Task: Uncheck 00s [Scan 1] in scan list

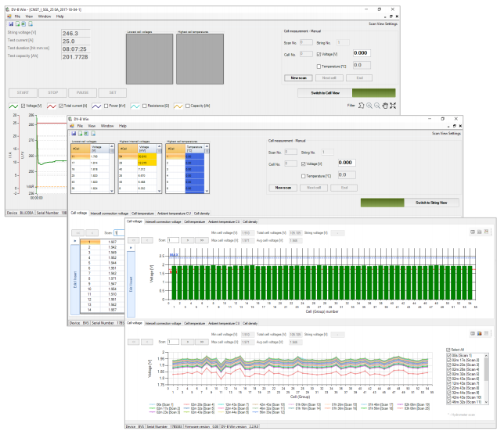Action: pyautogui.click(x=449, y=356)
